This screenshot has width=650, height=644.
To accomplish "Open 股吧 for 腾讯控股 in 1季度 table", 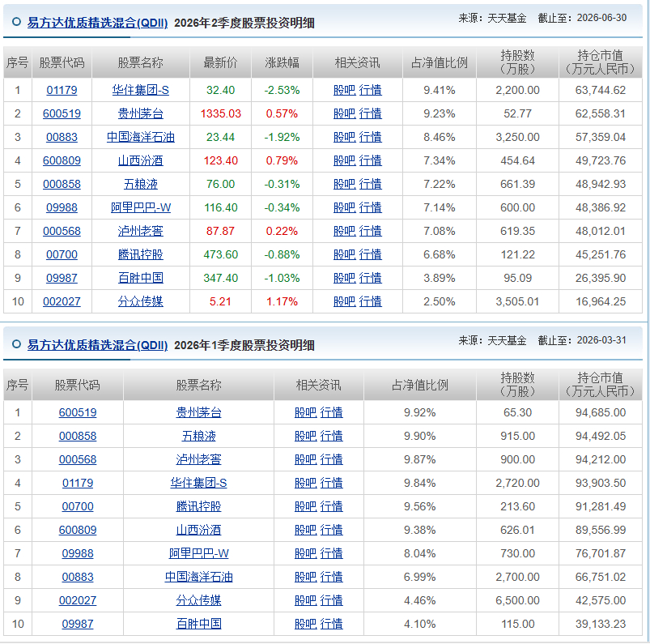I will coord(305,506).
